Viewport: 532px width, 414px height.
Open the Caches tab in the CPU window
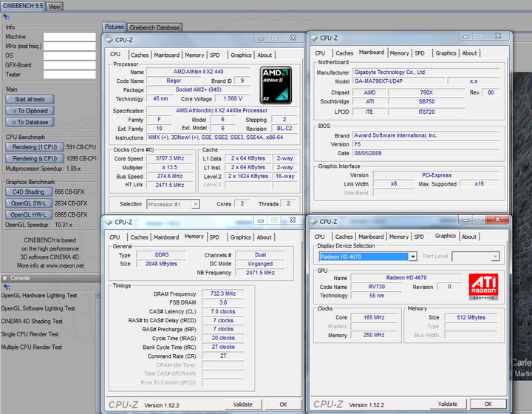point(140,55)
